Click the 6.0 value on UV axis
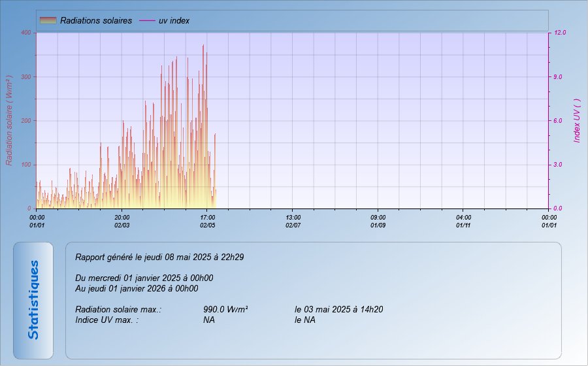Viewport: 588px width, 366px height. click(558, 121)
